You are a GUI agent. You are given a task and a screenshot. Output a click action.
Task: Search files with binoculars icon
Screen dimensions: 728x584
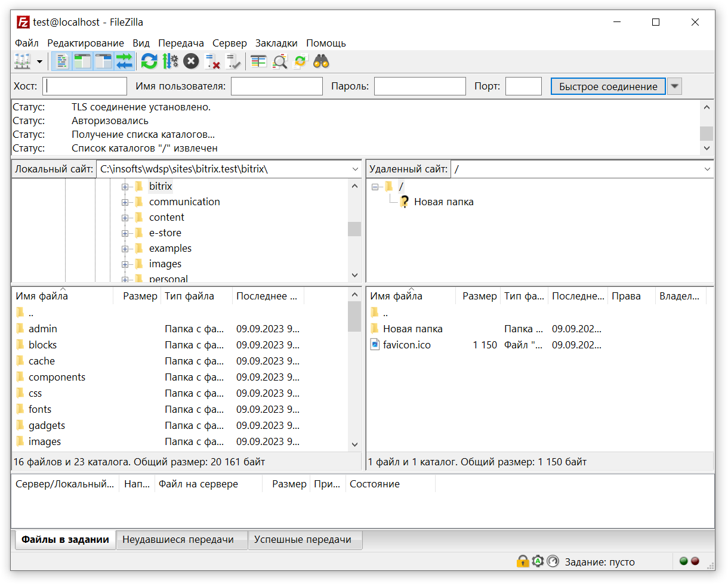tap(321, 61)
